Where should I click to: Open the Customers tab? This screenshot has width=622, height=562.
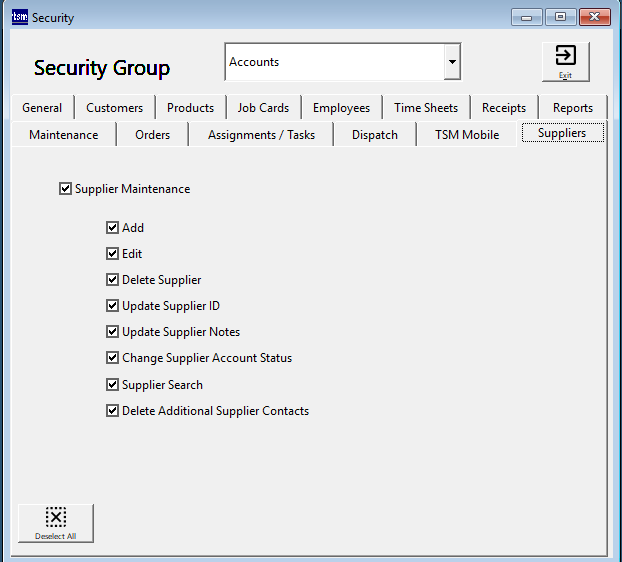[x=114, y=108]
